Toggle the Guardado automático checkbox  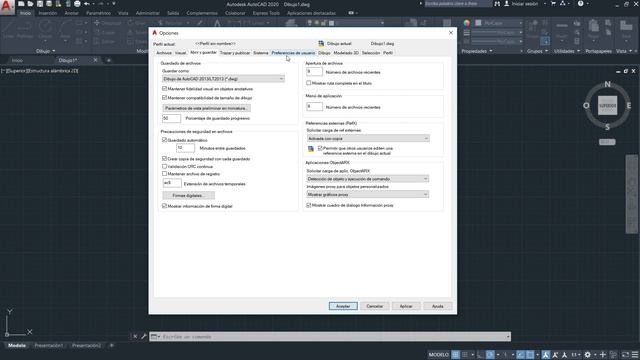(164, 140)
